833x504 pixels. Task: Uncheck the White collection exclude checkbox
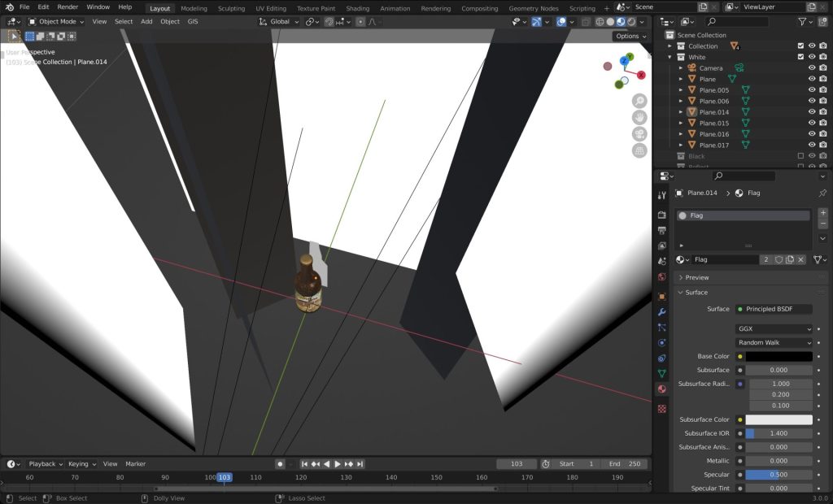point(800,58)
